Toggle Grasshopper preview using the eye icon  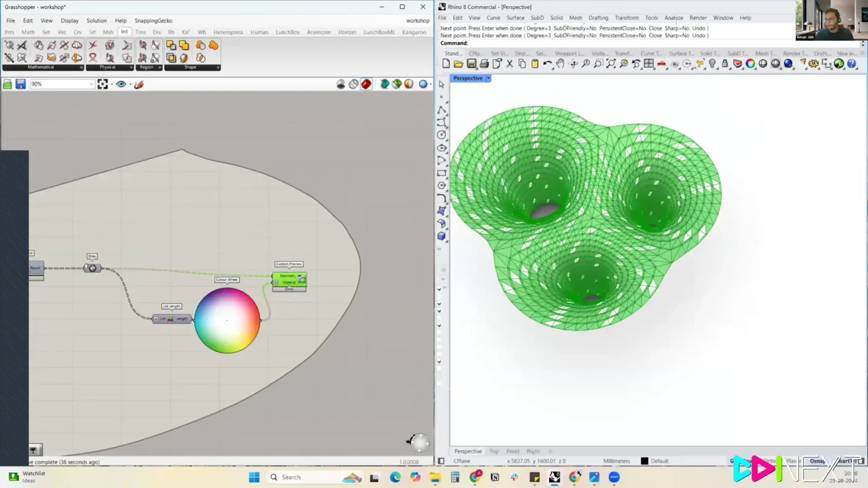121,84
